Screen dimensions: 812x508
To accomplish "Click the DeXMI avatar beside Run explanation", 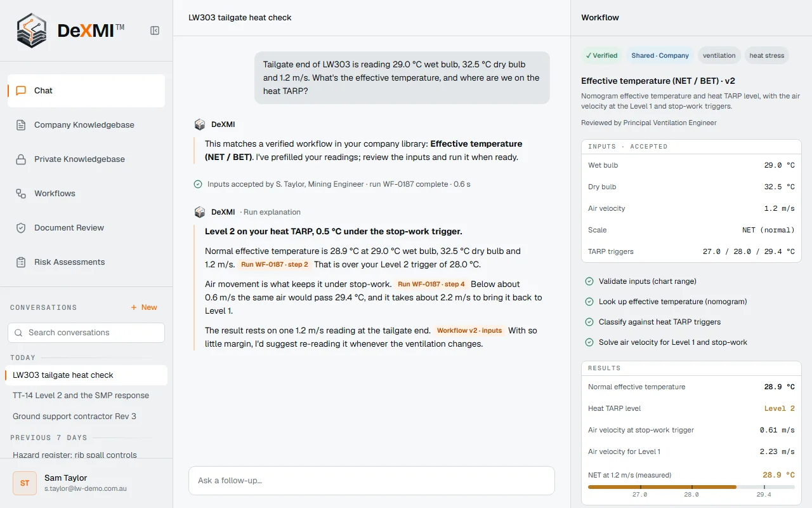I will click(200, 212).
